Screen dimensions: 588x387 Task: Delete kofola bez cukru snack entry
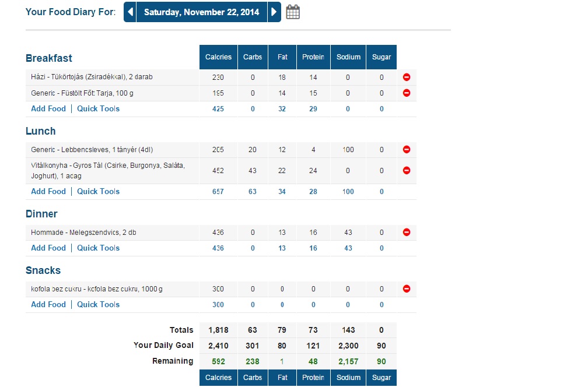click(x=407, y=289)
